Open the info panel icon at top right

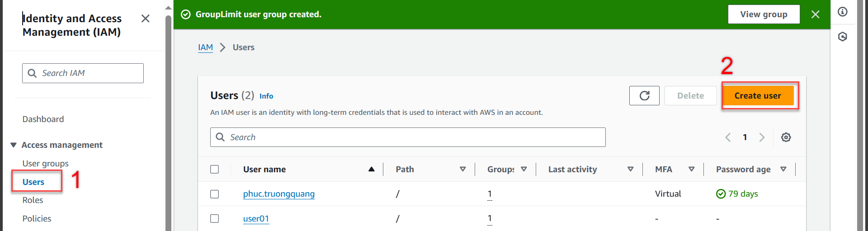pyautogui.click(x=843, y=12)
